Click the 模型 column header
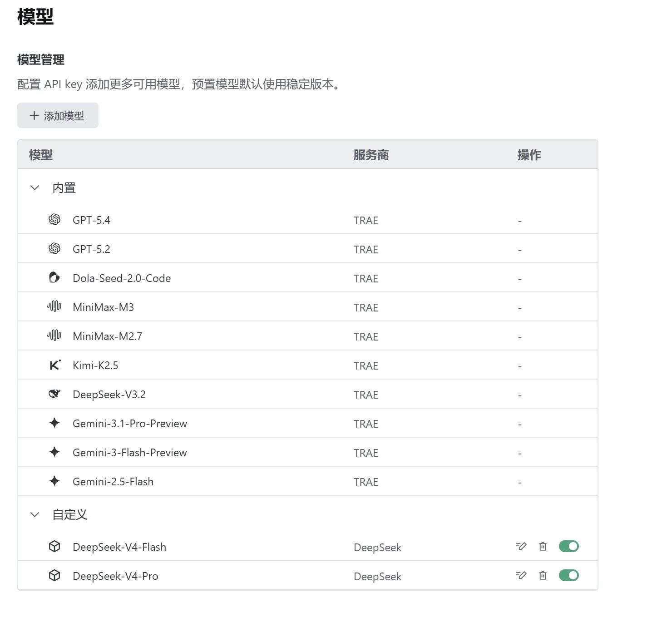This screenshot has width=672, height=632. [41, 155]
